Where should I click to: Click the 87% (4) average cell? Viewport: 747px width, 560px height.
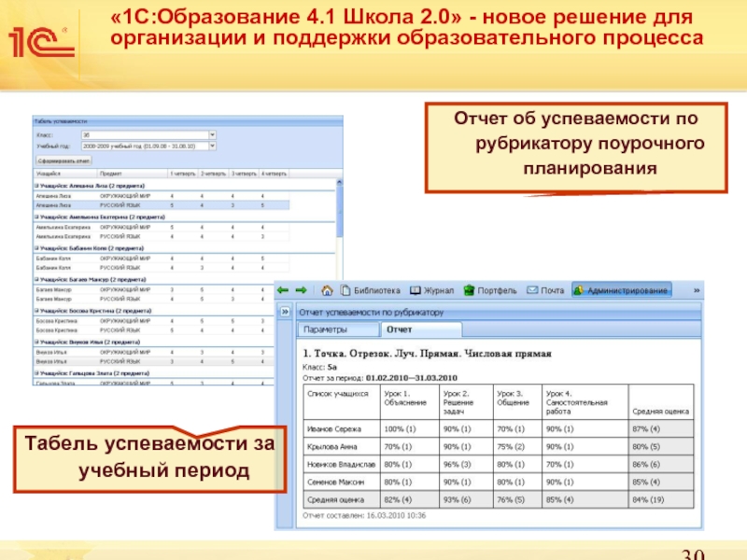pos(661,429)
